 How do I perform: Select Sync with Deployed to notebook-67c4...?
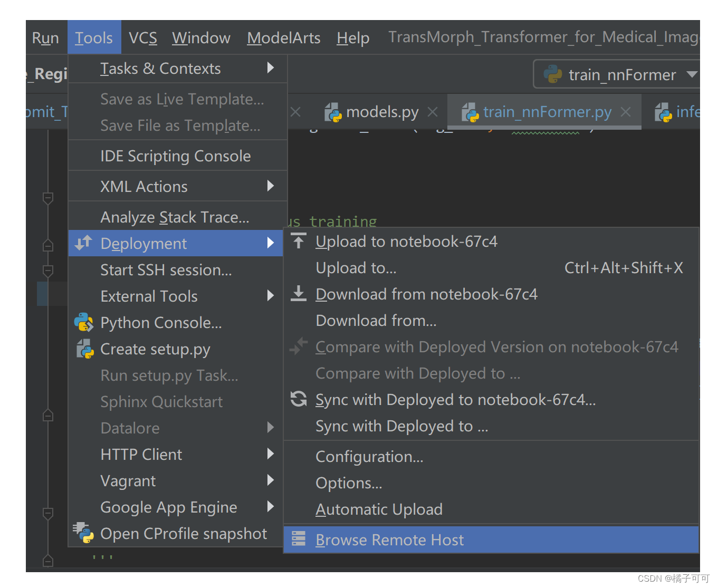coord(491,400)
